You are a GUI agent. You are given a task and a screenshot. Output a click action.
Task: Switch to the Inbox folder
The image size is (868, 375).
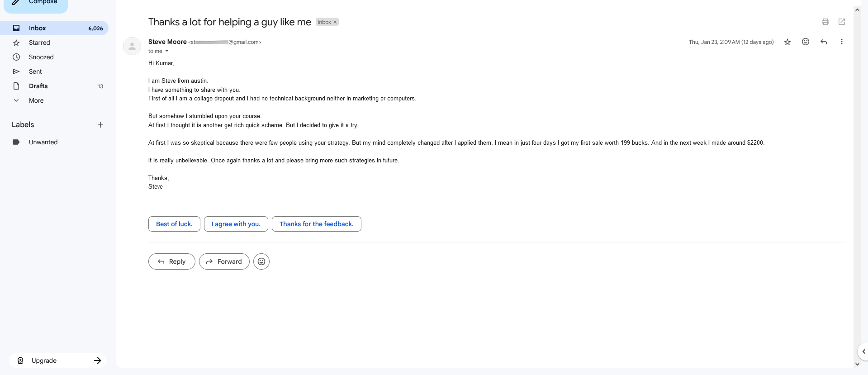tap(37, 28)
